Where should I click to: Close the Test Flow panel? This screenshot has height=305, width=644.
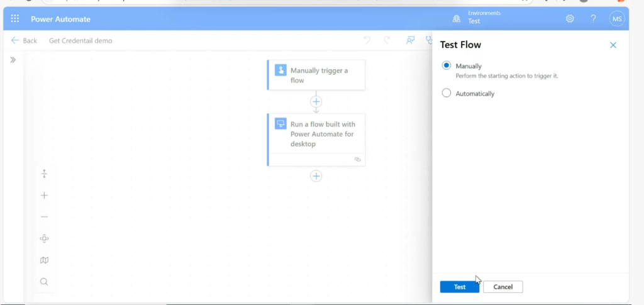click(x=613, y=45)
